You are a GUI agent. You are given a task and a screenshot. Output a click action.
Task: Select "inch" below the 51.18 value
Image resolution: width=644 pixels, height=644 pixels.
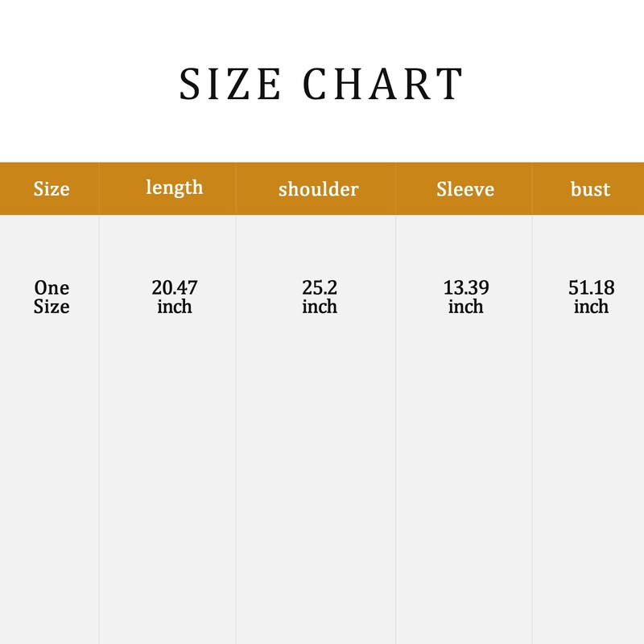591,307
